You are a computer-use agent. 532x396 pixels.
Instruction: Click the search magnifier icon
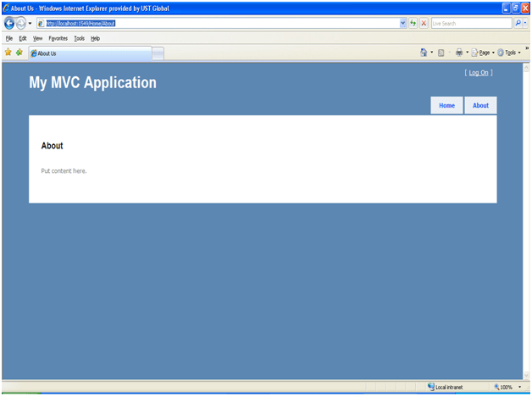tap(518, 23)
